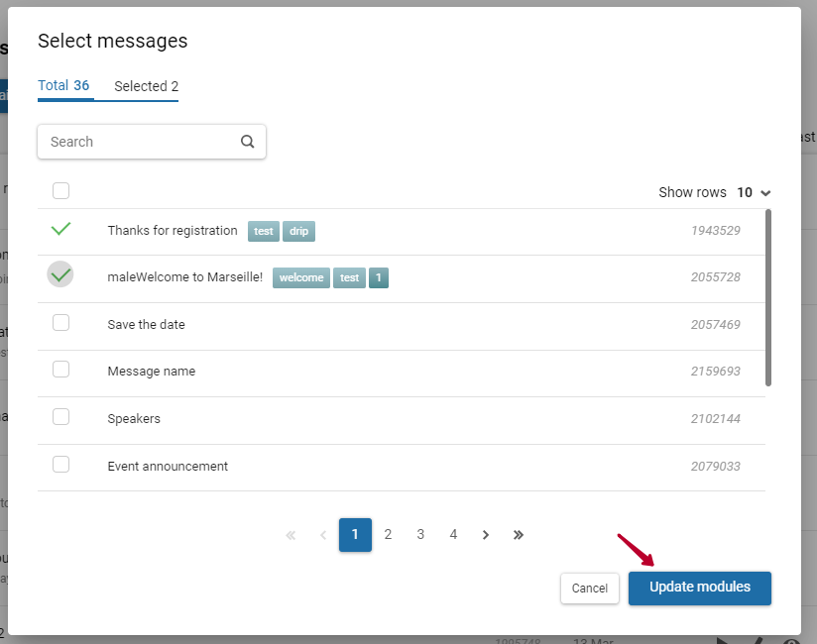The image size is (817, 644).
Task: Click message ID 2079033
Action: 716,466
